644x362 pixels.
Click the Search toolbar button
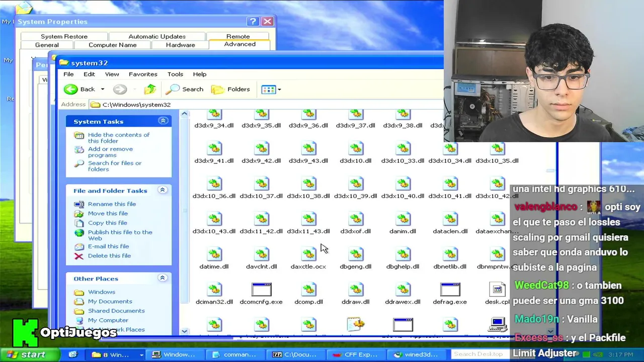tap(184, 89)
